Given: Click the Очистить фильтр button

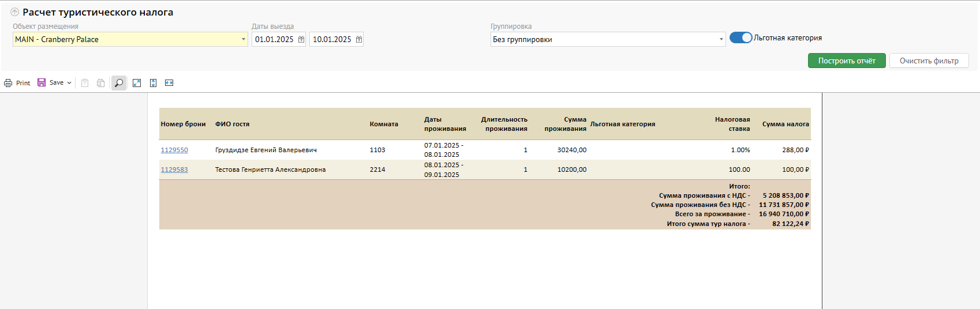Looking at the screenshot, I should (929, 61).
